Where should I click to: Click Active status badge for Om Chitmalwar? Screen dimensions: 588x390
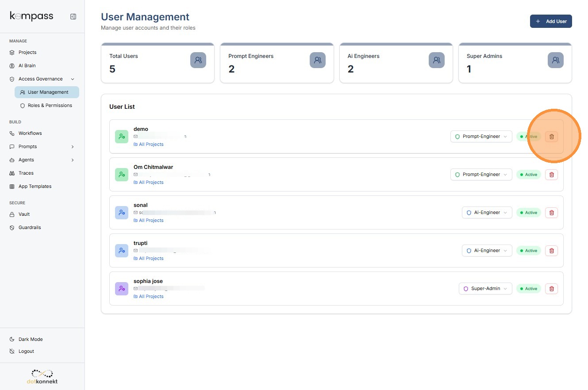[529, 175]
